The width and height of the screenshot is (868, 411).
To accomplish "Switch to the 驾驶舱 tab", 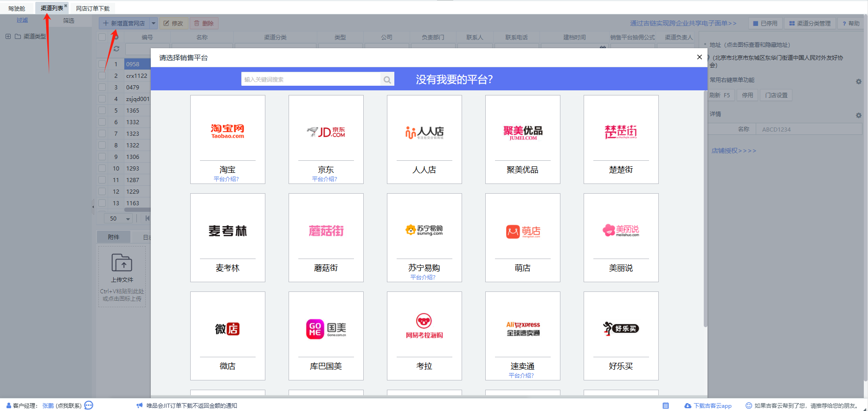I will point(17,8).
